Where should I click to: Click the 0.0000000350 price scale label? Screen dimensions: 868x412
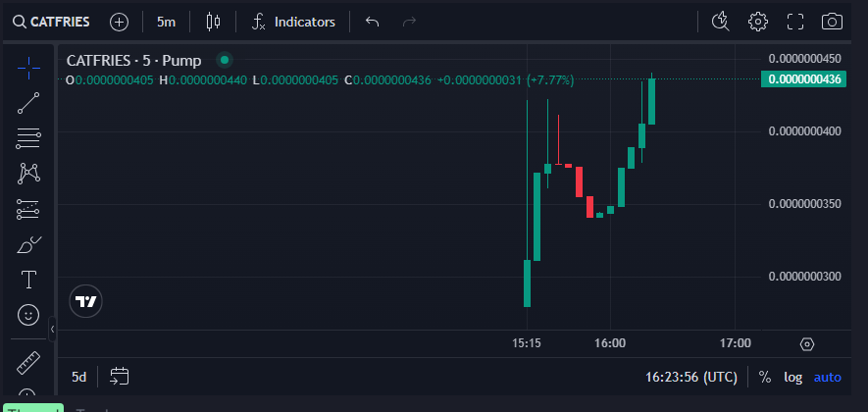(804, 204)
